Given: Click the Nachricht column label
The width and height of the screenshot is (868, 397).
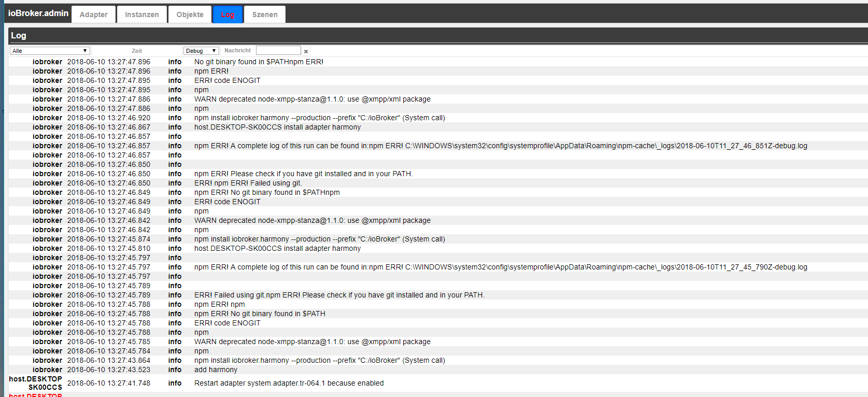Looking at the screenshot, I should pos(237,50).
